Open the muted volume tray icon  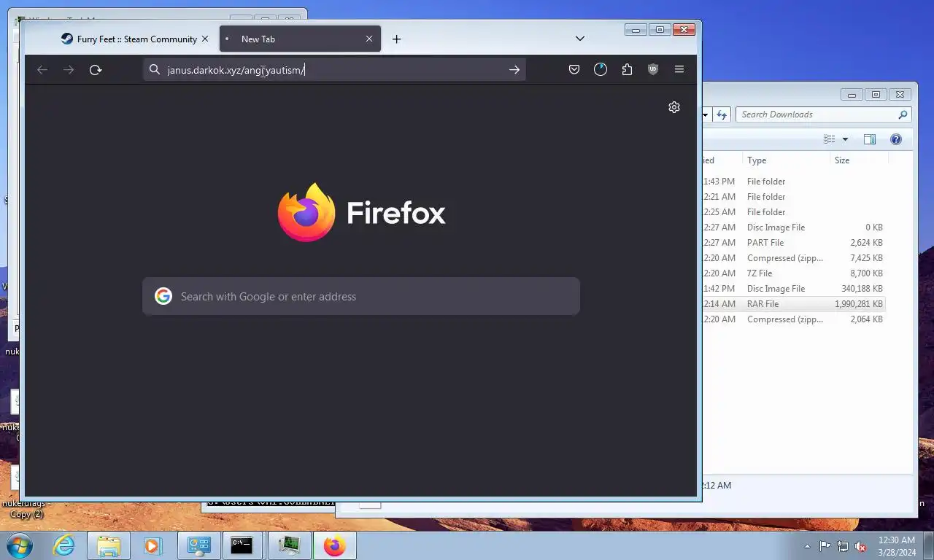(861, 546)
